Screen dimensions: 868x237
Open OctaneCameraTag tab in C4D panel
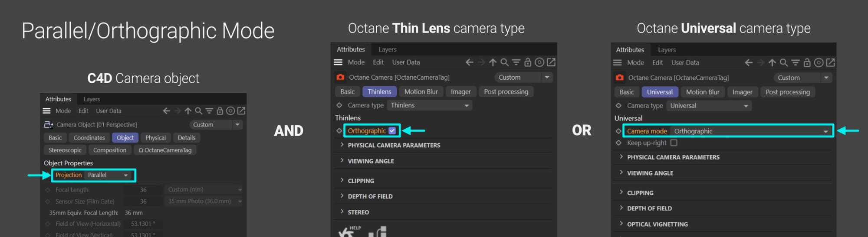(x=165, y=150)
